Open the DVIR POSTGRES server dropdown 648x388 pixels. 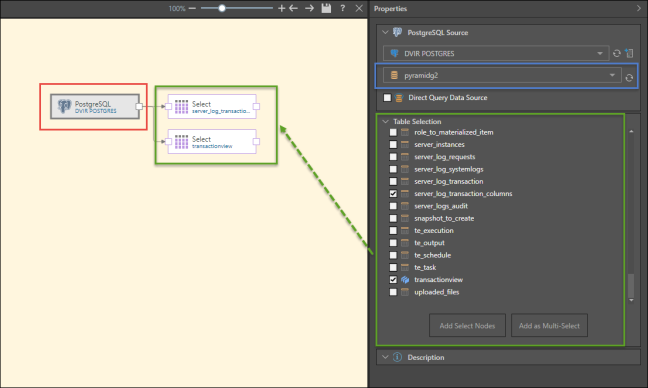[496, 53]
